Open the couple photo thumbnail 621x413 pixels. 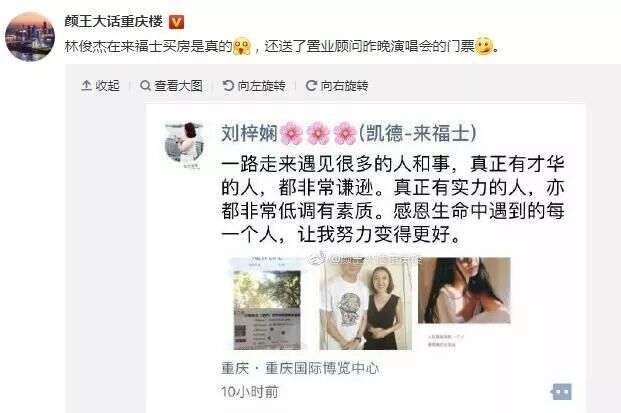click(x=366, y=303)
